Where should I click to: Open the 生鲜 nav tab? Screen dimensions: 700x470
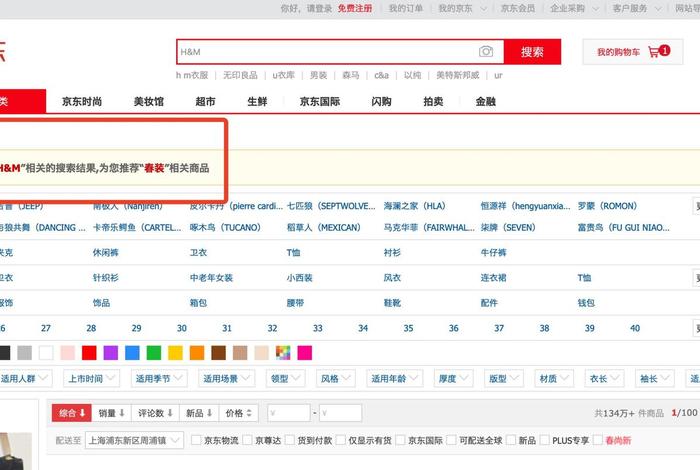coord(257,101)
